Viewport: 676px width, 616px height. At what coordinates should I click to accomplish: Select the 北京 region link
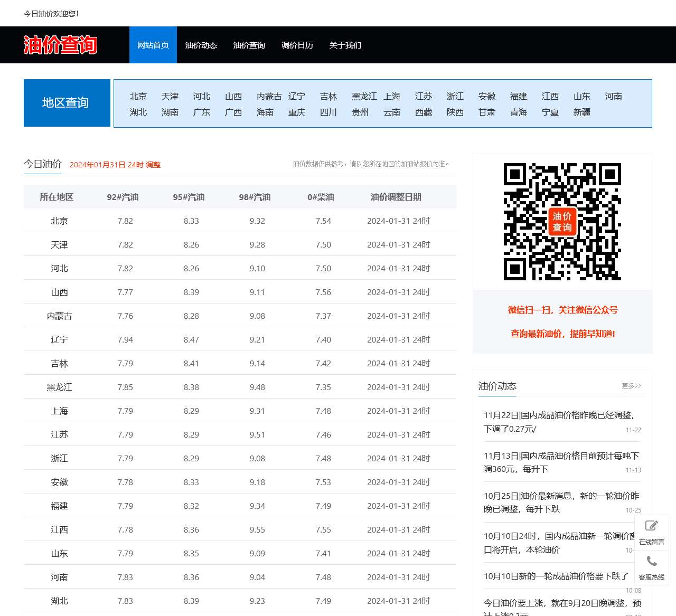tap(138, 96)
